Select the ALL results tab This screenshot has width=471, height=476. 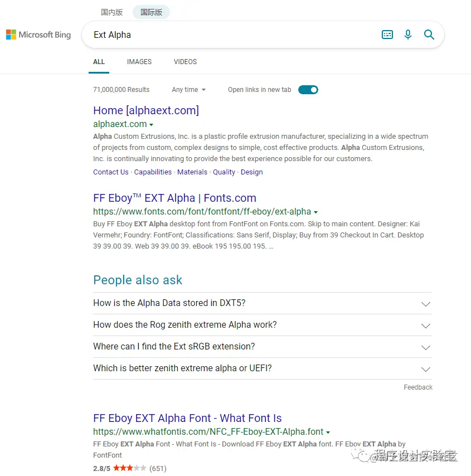[x=99, y=62]
